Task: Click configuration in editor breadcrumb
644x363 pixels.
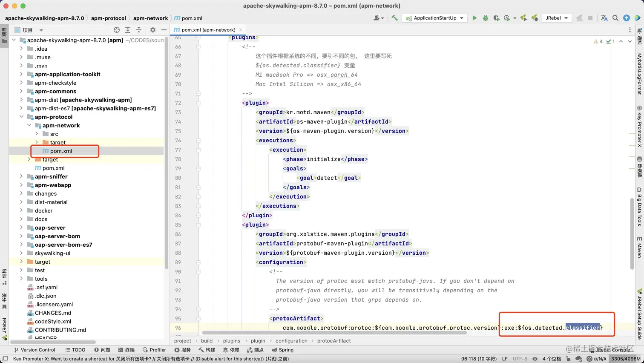Action: [x=291, y=341]
